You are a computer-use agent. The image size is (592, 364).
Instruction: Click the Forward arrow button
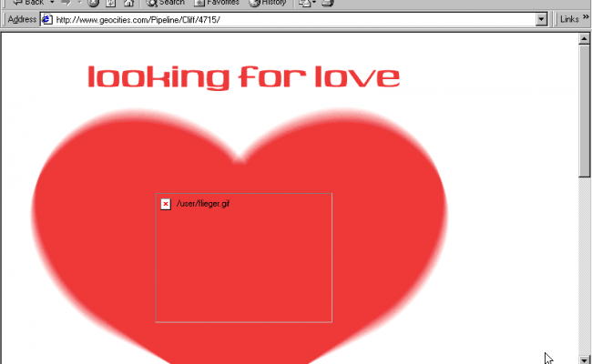point(66,3)
